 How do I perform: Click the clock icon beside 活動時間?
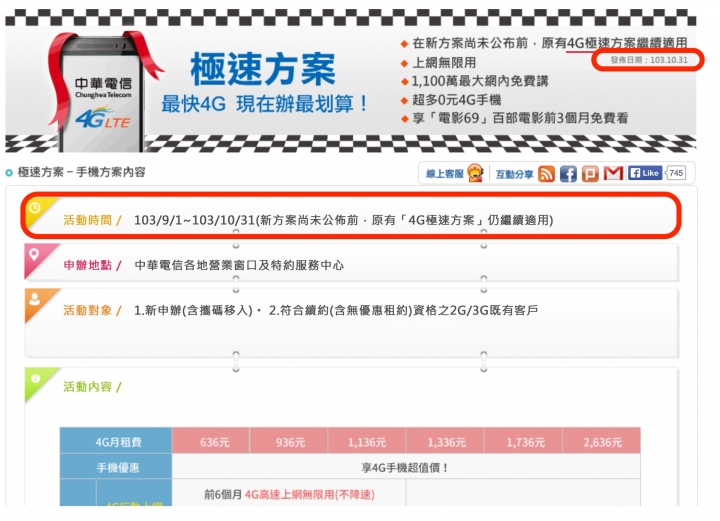(x=34, y=208)
